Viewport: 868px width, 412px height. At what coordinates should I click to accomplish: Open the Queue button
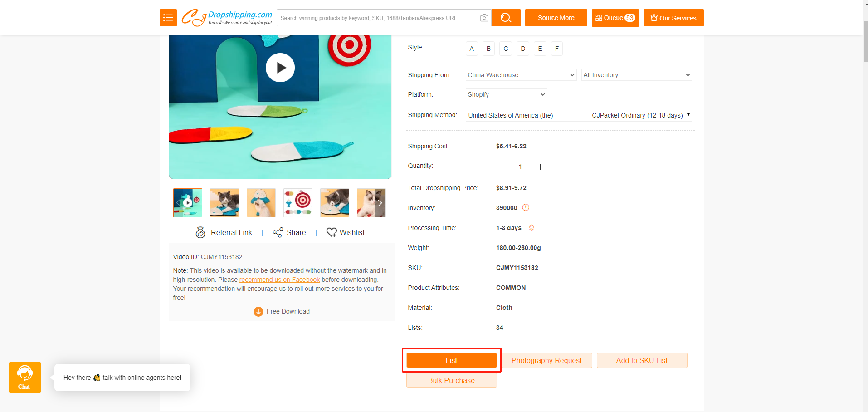[x=615, y=18]
